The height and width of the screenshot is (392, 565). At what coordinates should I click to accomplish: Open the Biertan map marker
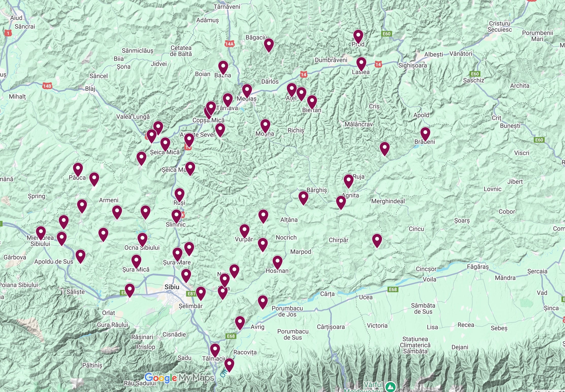tap(312, 102)
